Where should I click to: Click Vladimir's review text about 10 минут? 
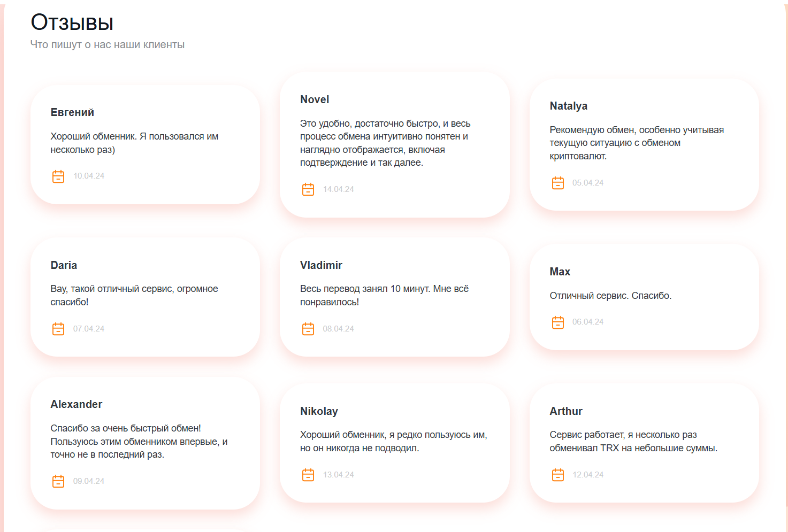tap(384, 295)
